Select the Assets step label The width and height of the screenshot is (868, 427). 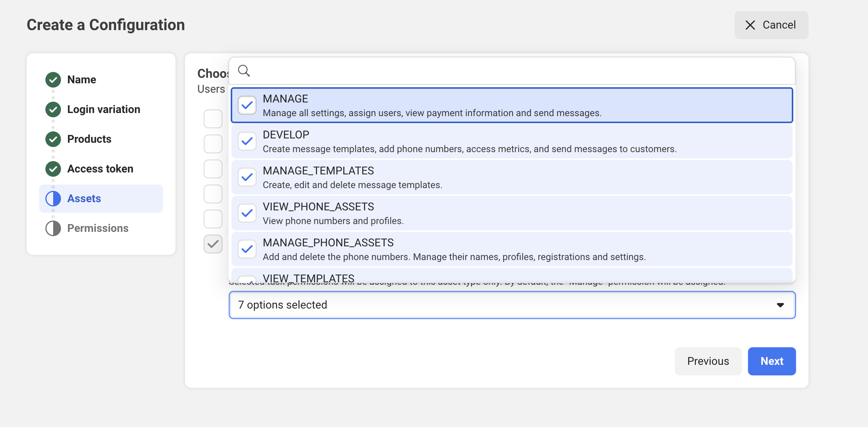point(84,199)
